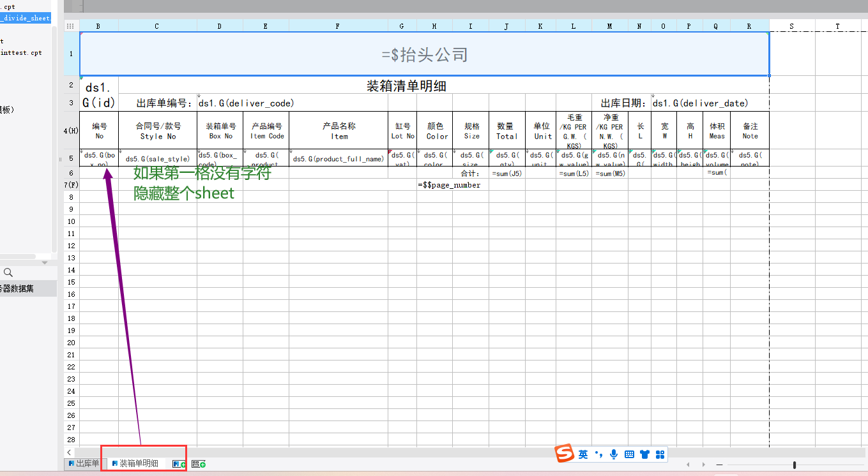Collapse the left panel via down arrow
This screenshot has height=476, width=868.
[x=45, y=262]
